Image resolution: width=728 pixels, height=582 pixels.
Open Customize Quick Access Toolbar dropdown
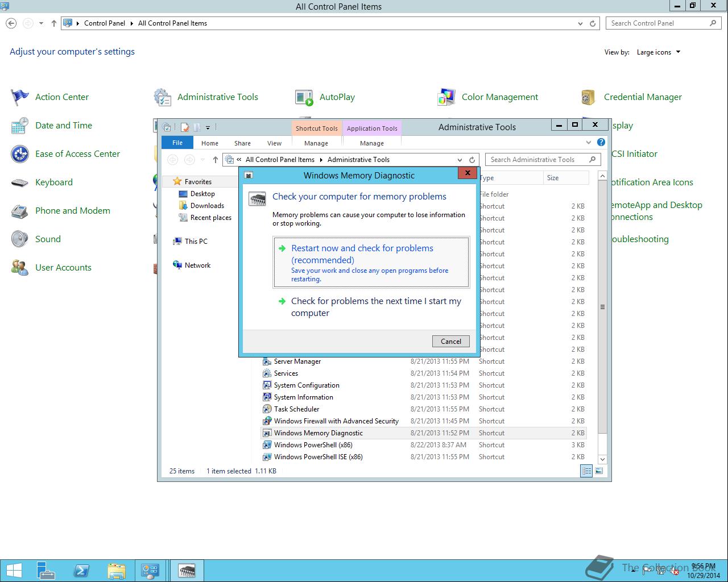click(x=208, y=127)
